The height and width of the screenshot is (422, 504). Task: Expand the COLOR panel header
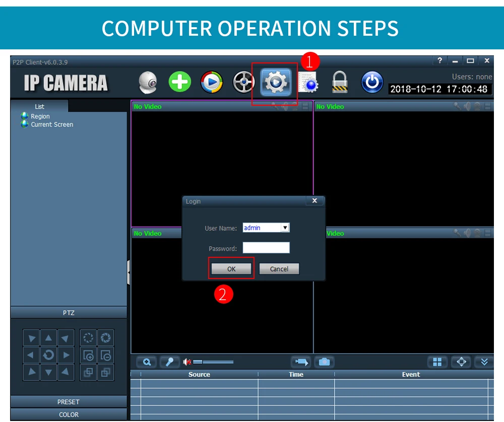tap(69, 414)
